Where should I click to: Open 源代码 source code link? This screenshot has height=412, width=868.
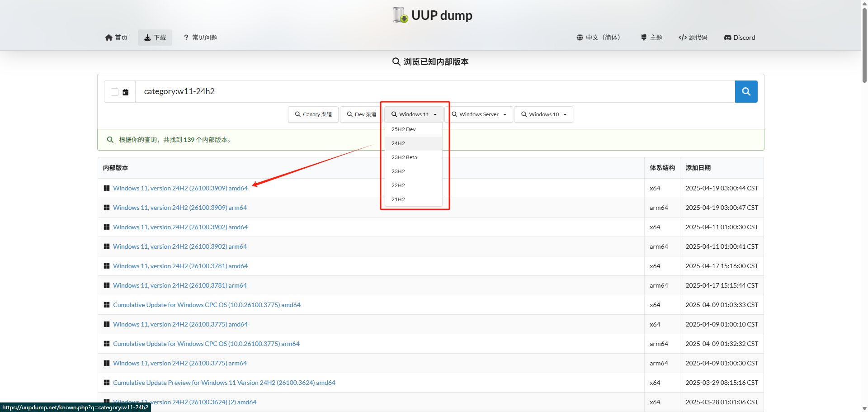(x=693, y=38)
